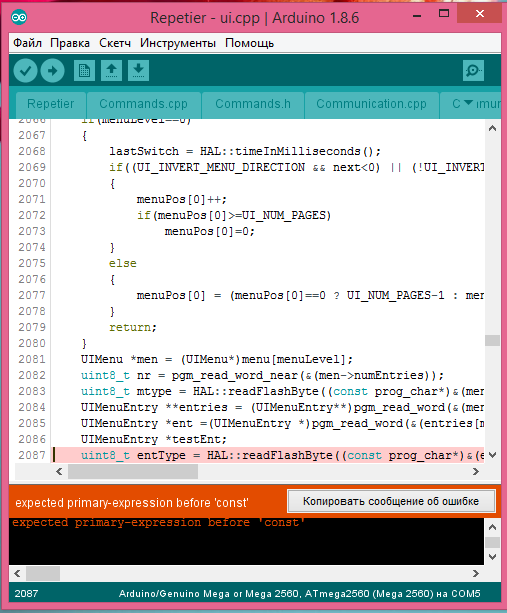Screen dimensions: 507x613
Task: Click the Arduino logo in title bar
Action: pos(19,17)
